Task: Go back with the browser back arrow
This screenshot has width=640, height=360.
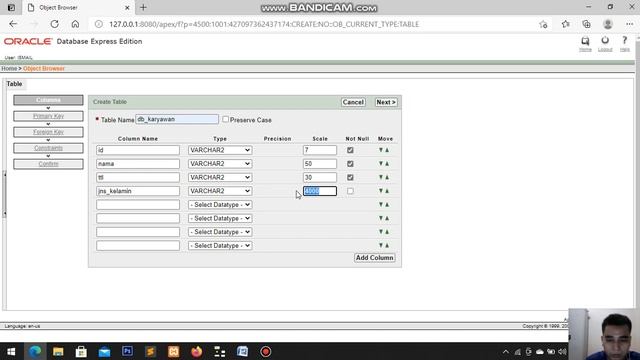Action: click(x=13, y=24)
